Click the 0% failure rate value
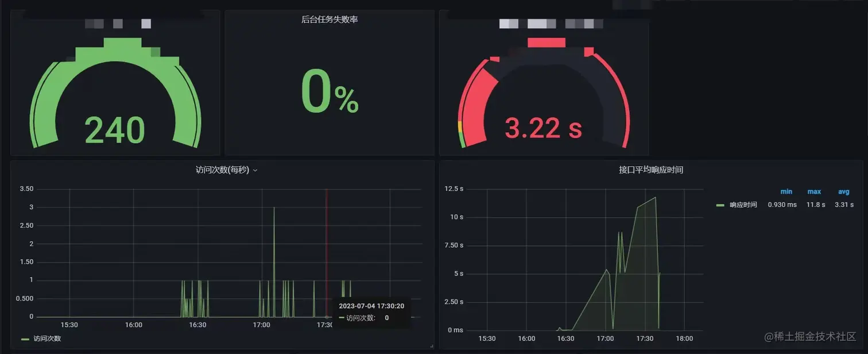 [330, 93]
